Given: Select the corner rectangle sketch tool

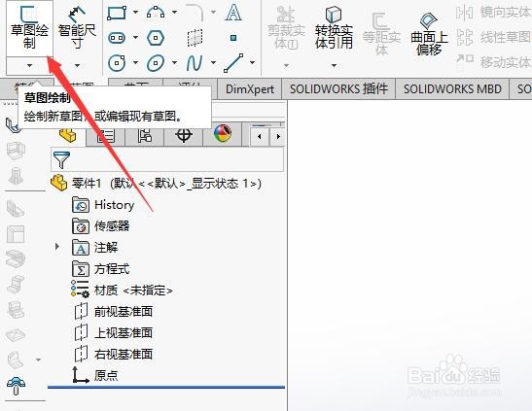Looking at the screenshot, I should pos(117,13).
